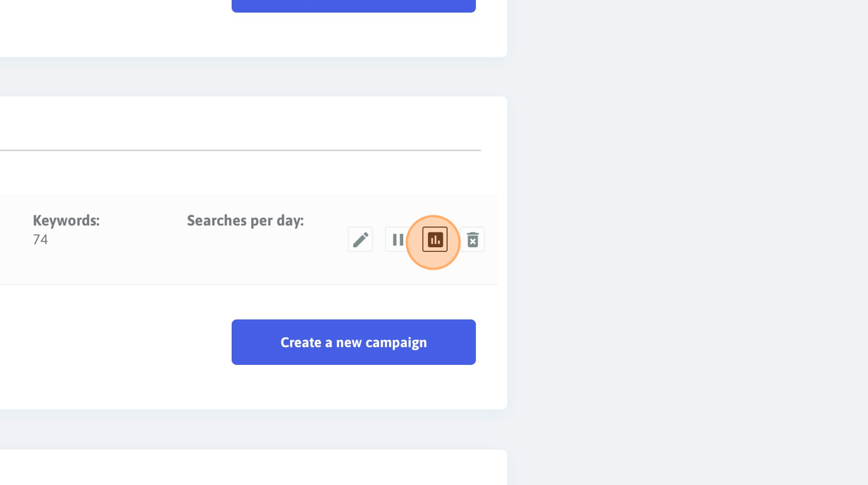Screen dimensions: 868x485
Task: Edit the campaign using the pencil icon
Action: pos(360,239)
